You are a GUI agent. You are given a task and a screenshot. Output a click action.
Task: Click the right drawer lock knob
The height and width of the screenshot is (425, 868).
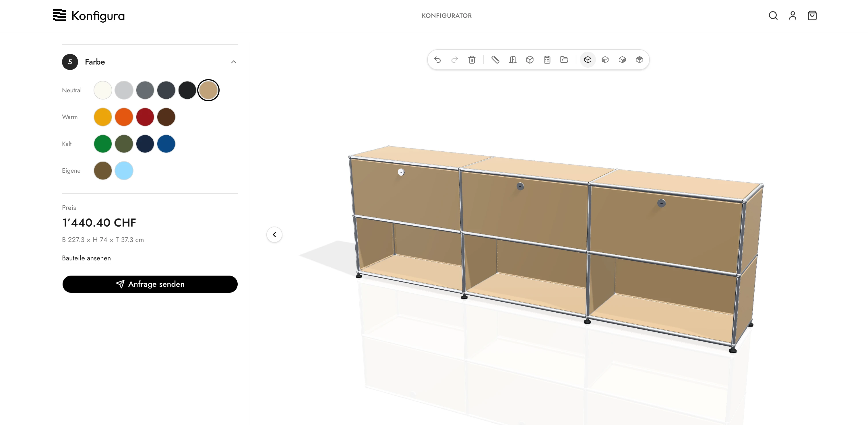(x=661, y=203)
